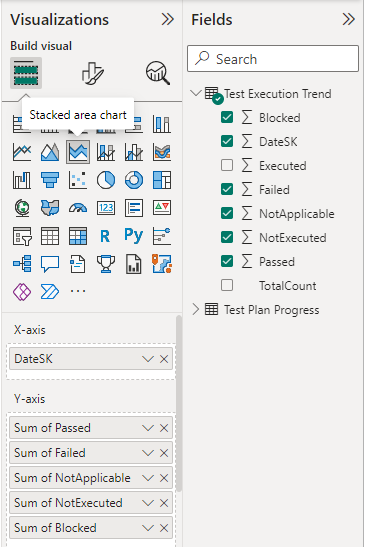Image resolution: width=365 pixels, height=548 pixels.
Task: Open DateSK X-axis field dropdown
Action: (148, 359)
